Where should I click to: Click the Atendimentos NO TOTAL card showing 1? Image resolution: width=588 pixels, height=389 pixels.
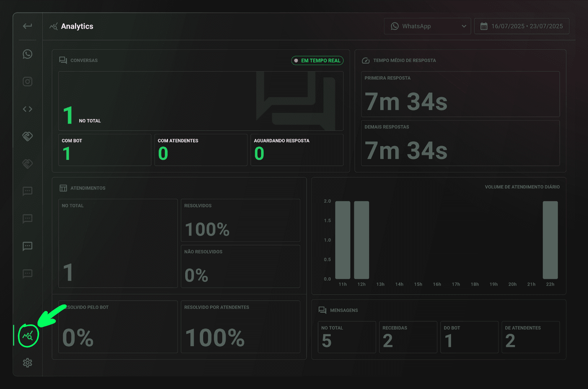coord(118,243)
